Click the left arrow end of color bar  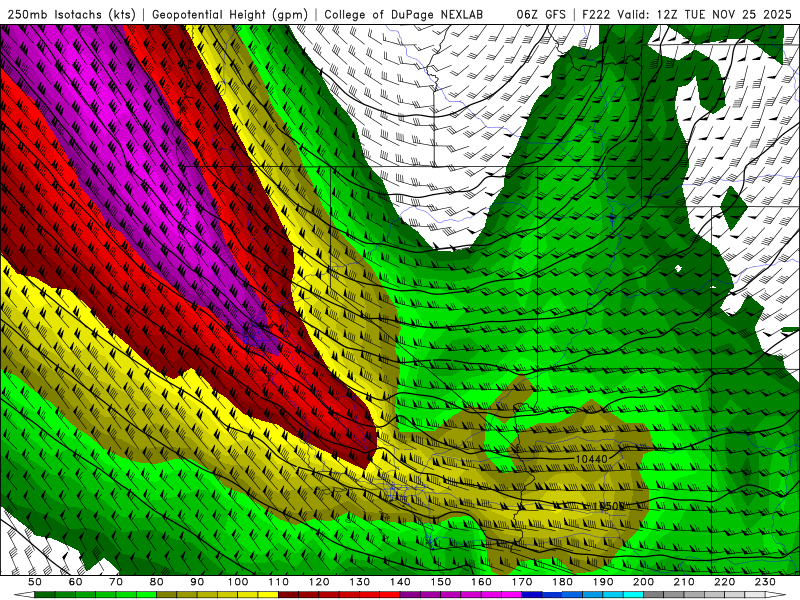pyautogui.click(x=24, y=595)
